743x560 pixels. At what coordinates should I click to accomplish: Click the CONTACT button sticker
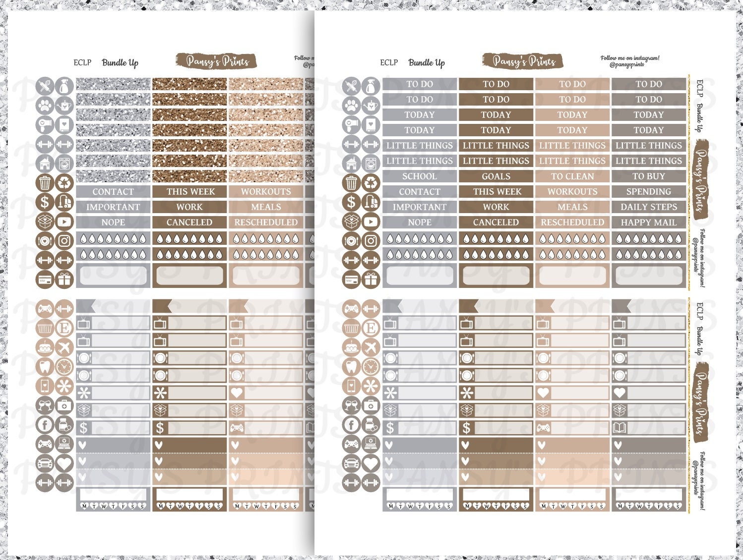(x=113, y=192)
